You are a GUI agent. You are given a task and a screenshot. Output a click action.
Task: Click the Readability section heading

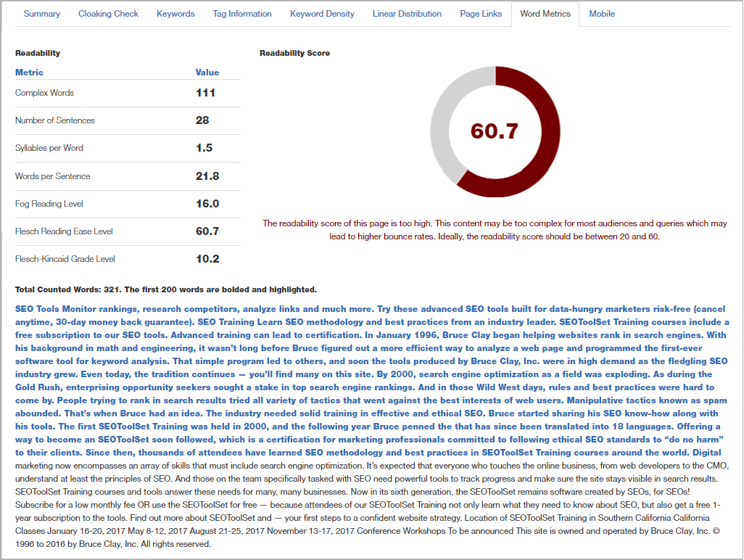click(38, 53)
